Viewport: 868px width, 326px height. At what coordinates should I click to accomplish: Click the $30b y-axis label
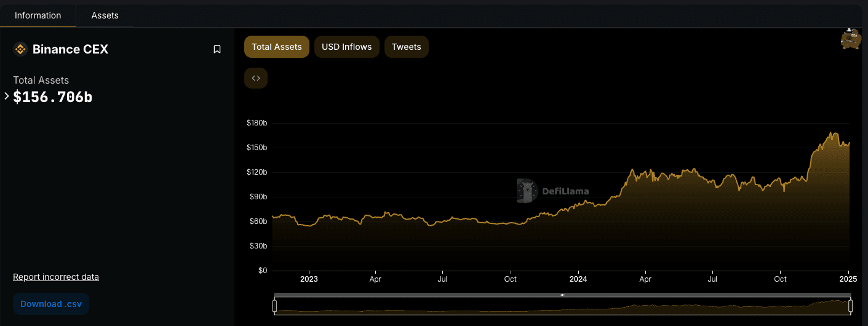(259, 246)
